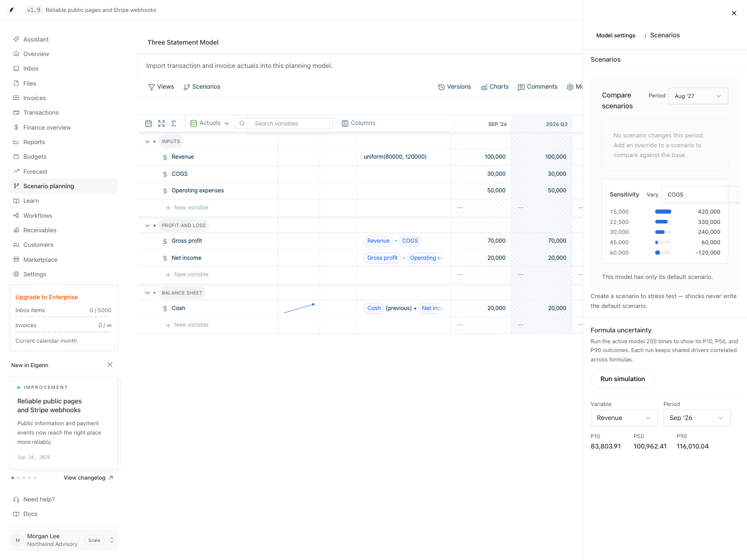Click the expand to fullscreen icon

pyautogui.click(x=161, y=123)
